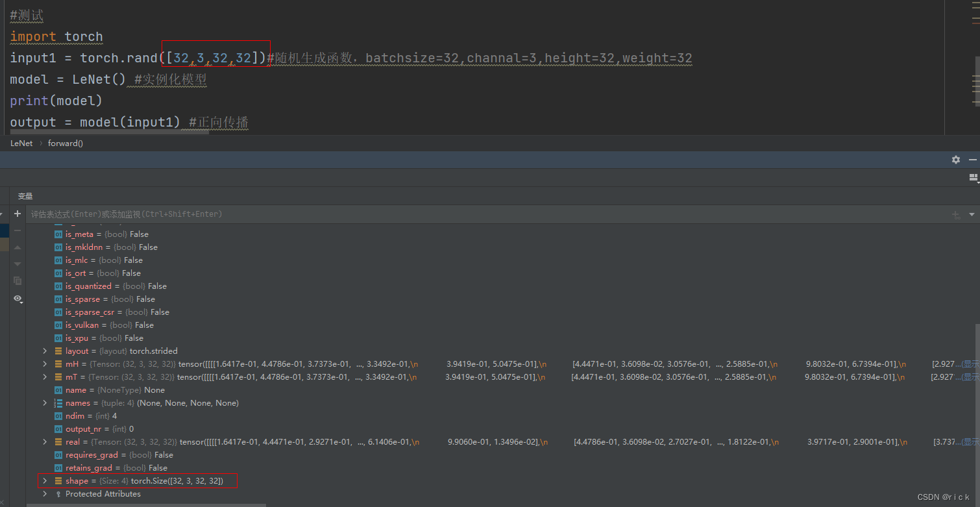This screenshot has height=507, width=980.
Task: Click the variables pane horizontal scrollbar
Action: [146, 504]
